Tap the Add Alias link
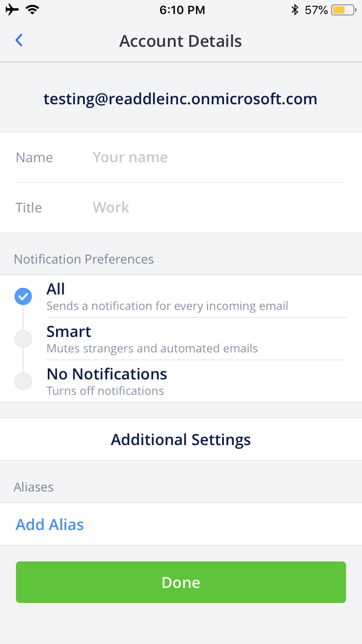This screenshot has height=644, width=362. 50,524
